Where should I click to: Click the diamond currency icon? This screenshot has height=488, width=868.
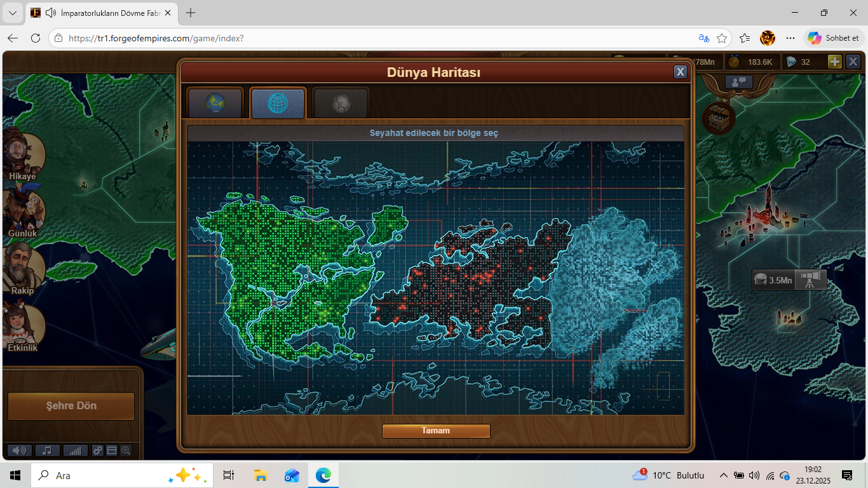coord(791,62)
